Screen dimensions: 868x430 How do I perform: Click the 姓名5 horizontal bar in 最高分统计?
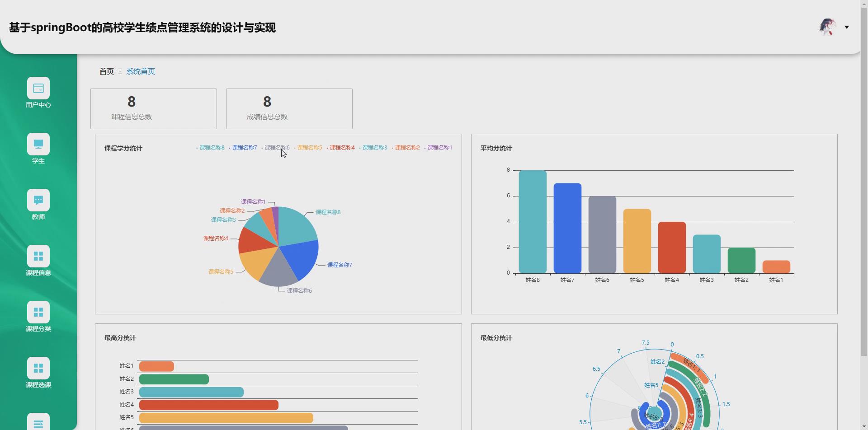coord(226,418)
